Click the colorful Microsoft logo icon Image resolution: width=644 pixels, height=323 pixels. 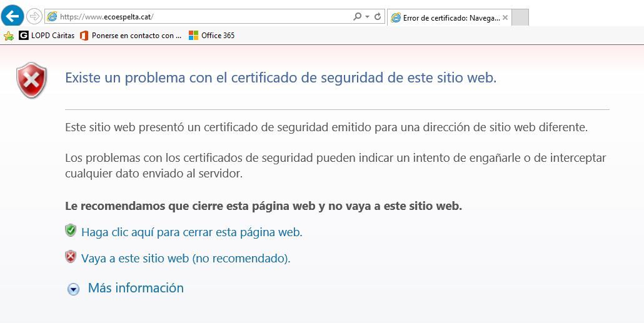point(193,36)
